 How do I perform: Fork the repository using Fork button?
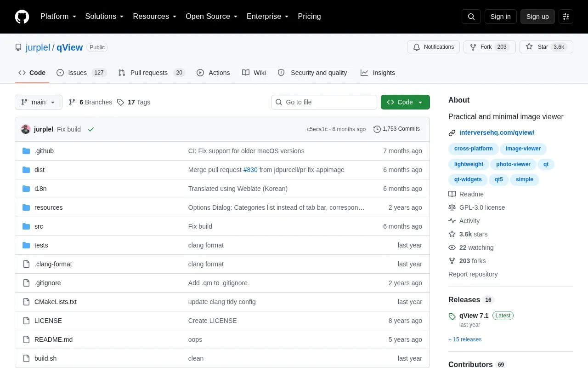pos(490,47)
